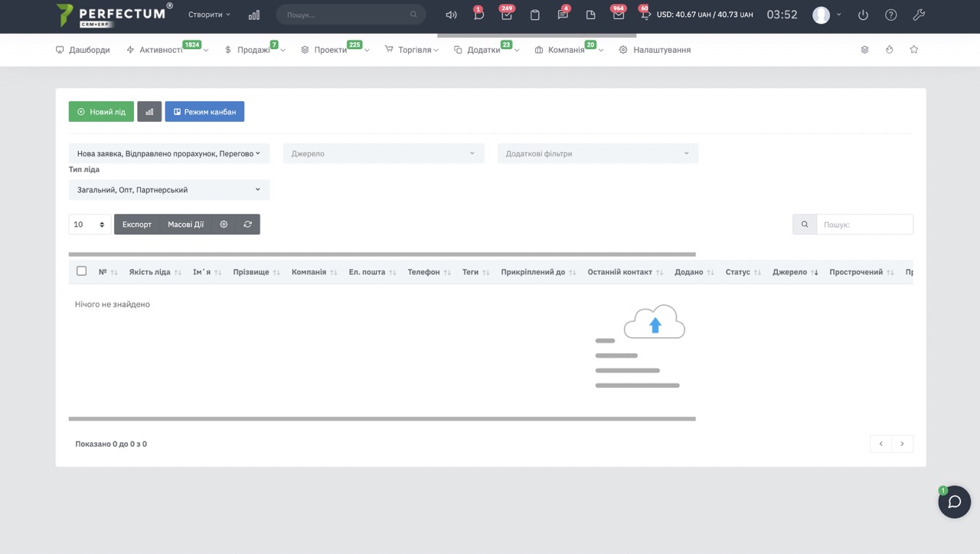Click the Новий лід button
The width and height of the screenshot is (980, 554).
101,112
